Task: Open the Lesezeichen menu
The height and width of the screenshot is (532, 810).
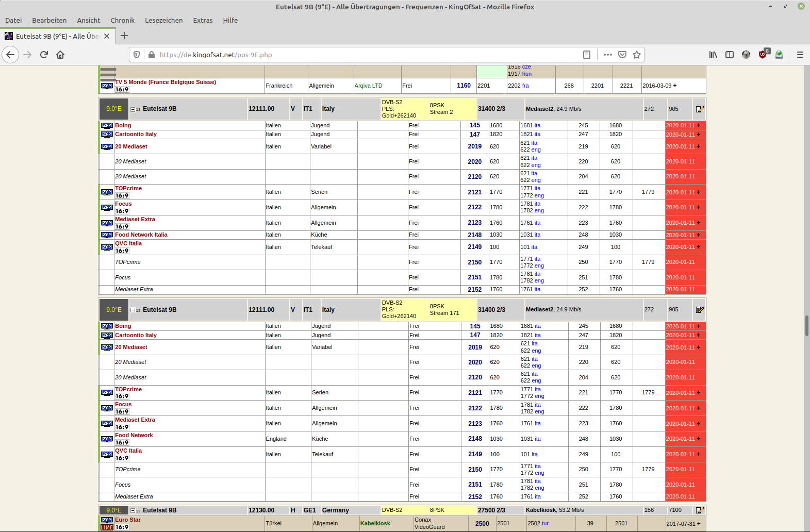Action: tap(163, 21)
